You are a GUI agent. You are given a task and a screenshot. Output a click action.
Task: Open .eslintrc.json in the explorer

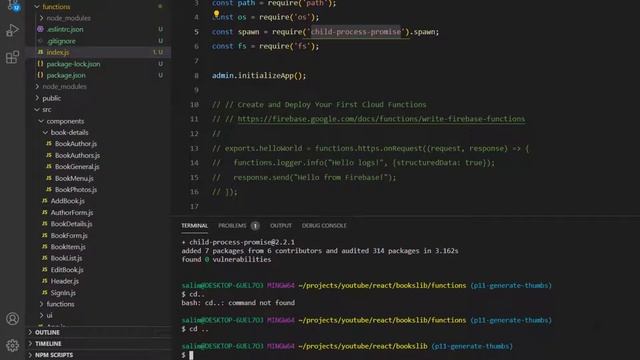(65, 29)
